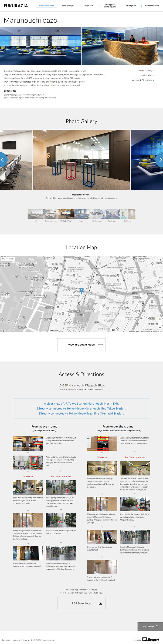Zoom out on the location map
163x644 pixels.
click(160, 328)
